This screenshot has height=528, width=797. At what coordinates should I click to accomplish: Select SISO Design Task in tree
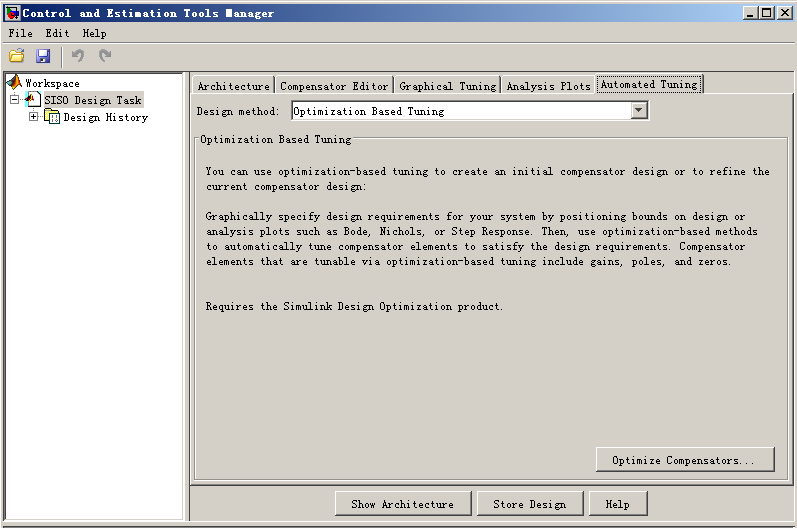pyautogui.click(x=93, y=100)
